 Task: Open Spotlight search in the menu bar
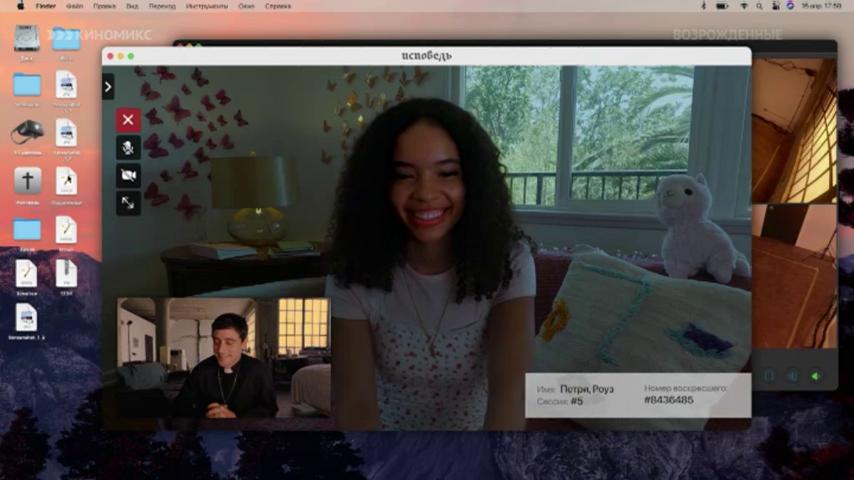pyautogui.click(x=759, y=6)
